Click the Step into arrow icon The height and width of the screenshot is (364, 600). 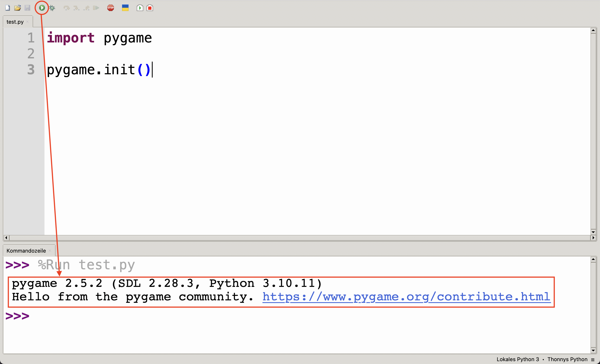pos(76,8)
